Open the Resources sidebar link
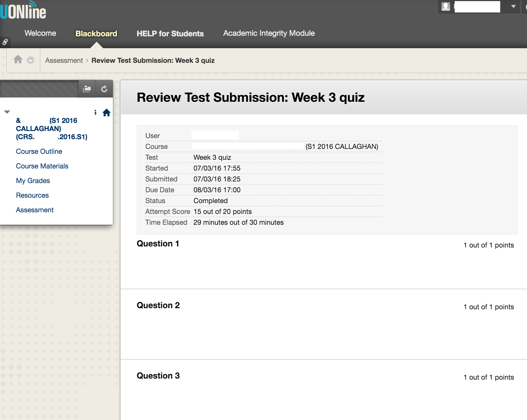This screenshot has height=420, width=527. click(x=32, y=195)
